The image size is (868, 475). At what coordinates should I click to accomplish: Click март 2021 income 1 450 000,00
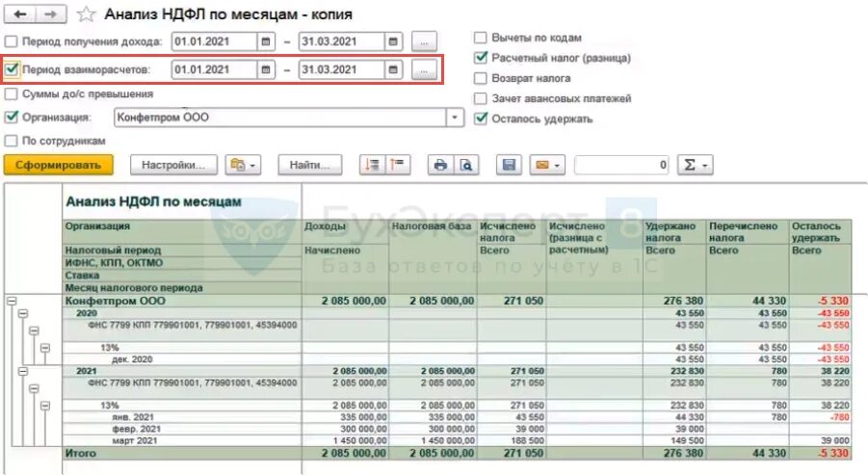[359, 441]
